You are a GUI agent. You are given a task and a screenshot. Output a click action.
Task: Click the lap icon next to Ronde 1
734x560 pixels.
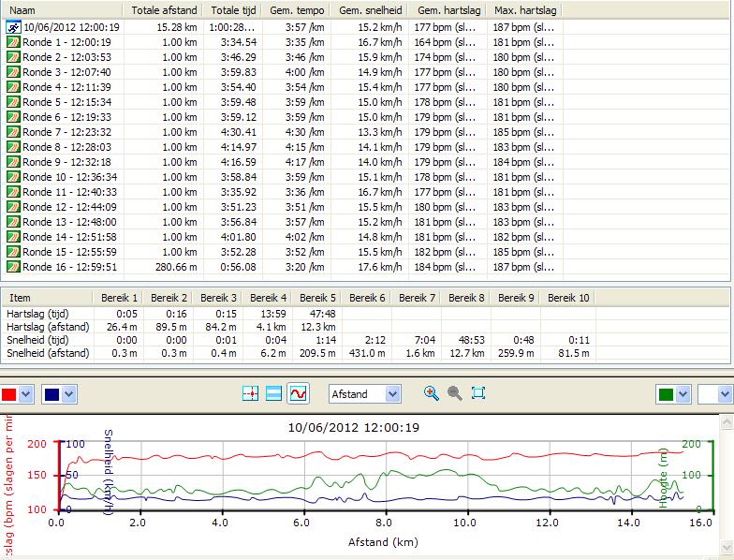point(13,42)
